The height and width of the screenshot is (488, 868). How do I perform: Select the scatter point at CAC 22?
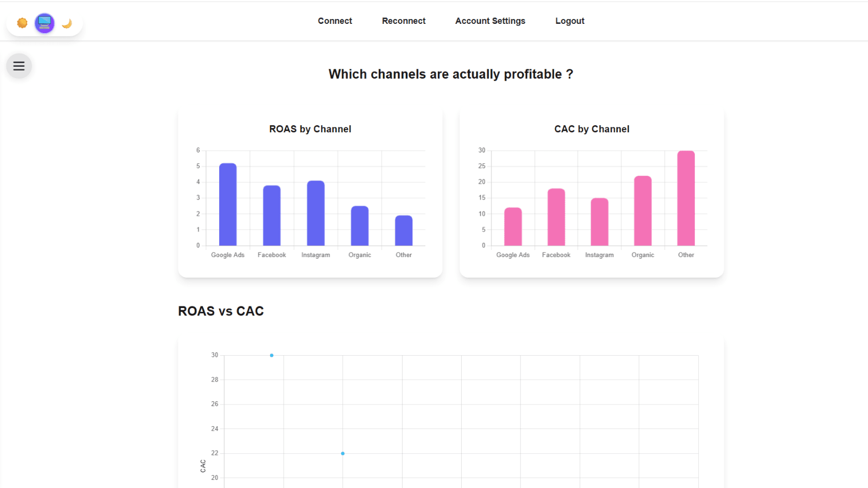[343, 453]
